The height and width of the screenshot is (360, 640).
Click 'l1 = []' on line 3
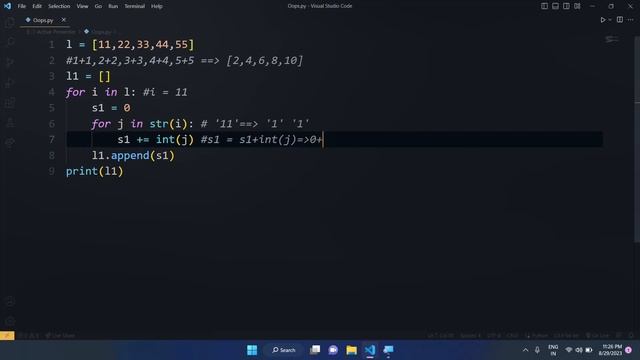coord(88,76)
